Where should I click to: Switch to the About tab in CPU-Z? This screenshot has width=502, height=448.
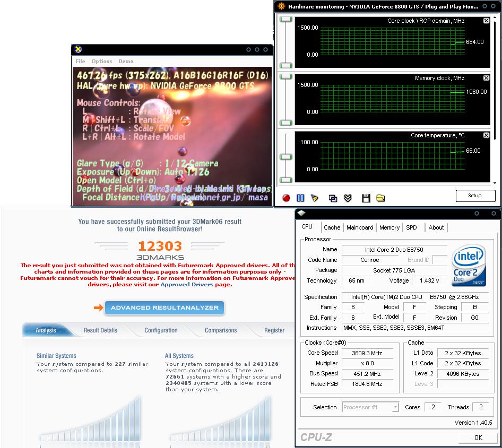(x=436, y=227)
